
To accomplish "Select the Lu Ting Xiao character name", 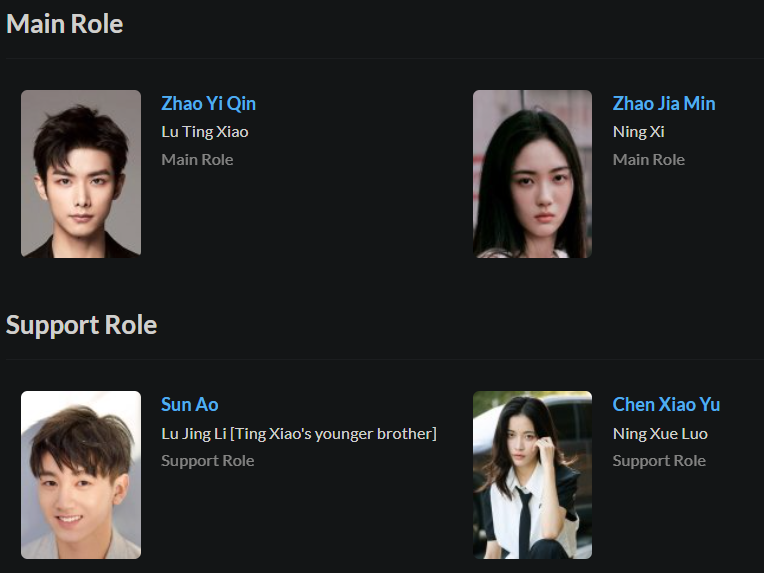I will (205, 132).
